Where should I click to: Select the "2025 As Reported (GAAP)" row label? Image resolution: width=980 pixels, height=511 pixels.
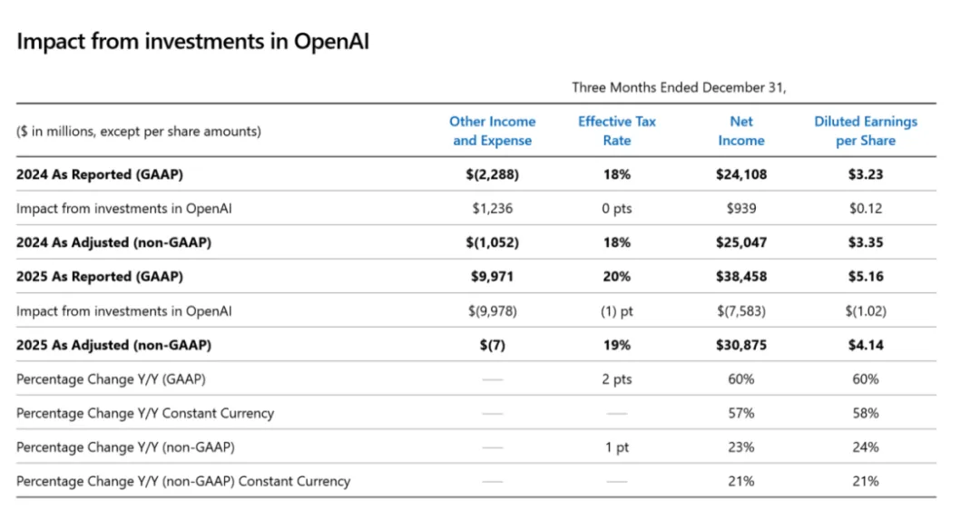tap(106, 277)
